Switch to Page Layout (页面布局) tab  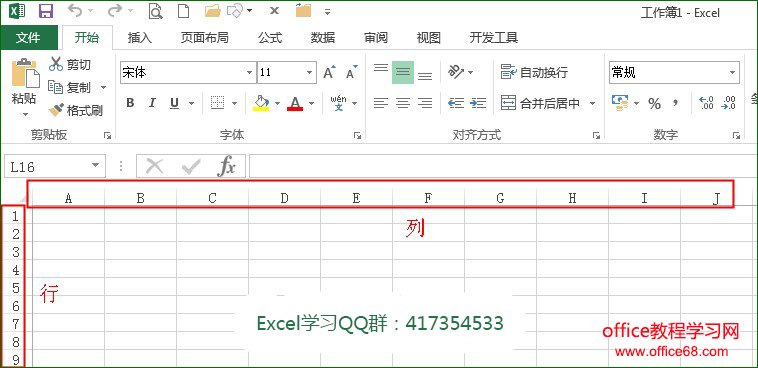204,38
